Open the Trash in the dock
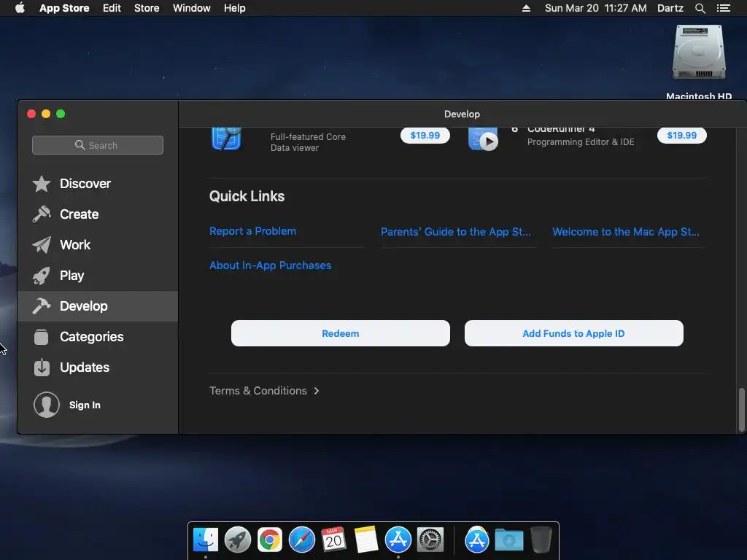The height and width of the screenshot is (560, 747). [x=541, y=540]
